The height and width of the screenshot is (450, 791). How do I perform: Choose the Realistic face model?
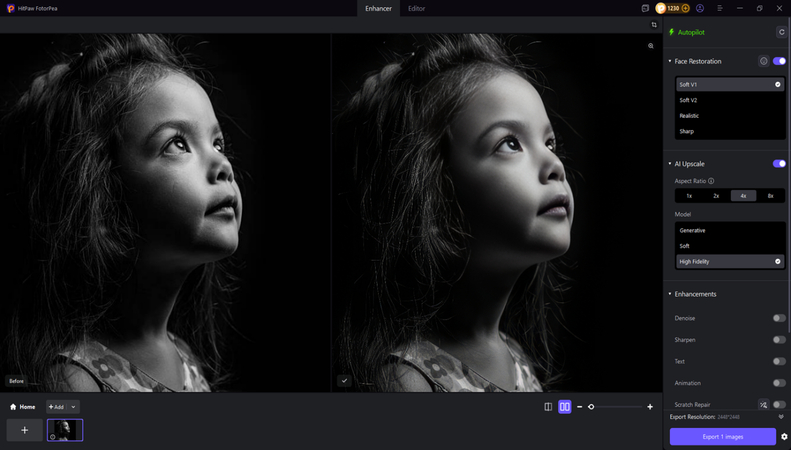[730, 116]
